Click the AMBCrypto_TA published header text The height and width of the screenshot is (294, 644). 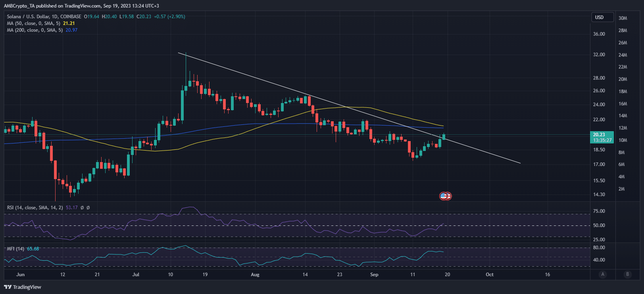(81, 6)
